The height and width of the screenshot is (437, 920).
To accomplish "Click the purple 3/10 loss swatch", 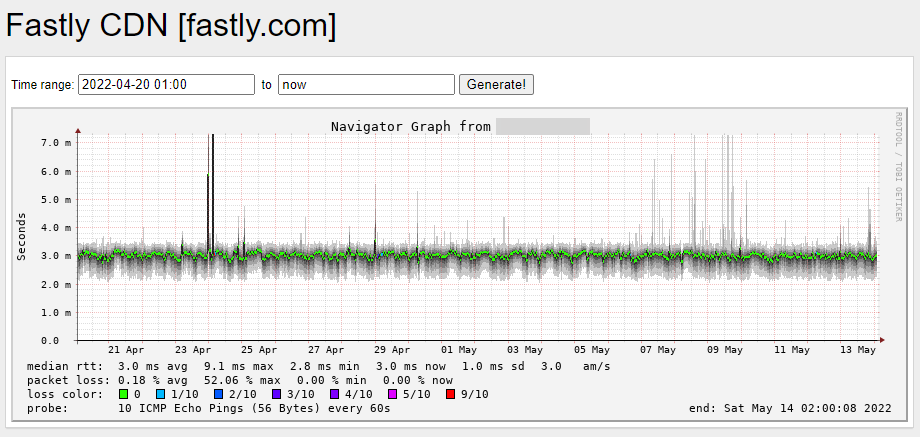I will pos(276,394).
